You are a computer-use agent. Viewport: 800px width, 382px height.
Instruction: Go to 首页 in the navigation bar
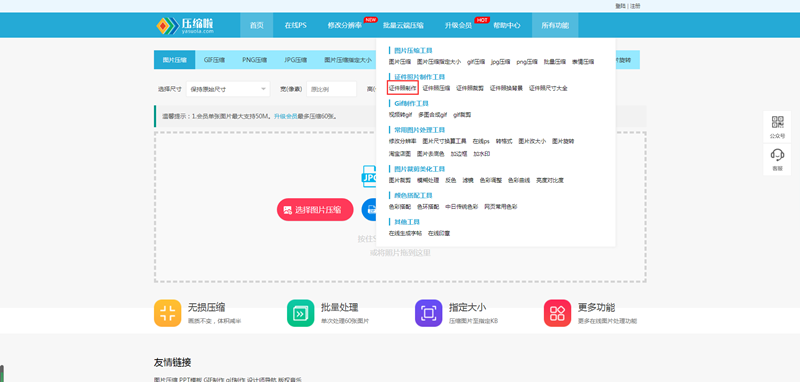pyautogui.click(x=257, y=26)
